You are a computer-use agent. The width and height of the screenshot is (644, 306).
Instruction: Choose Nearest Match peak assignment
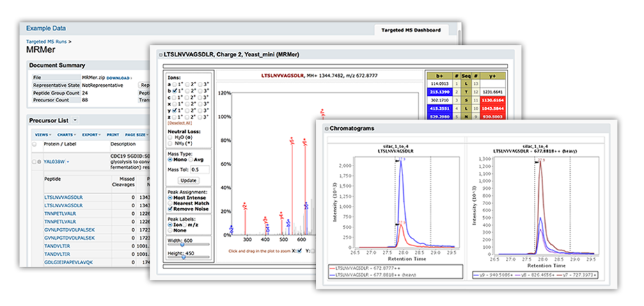point(170,203)
